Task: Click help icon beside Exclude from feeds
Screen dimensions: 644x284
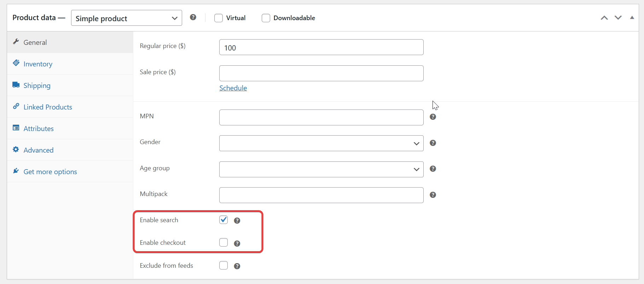Action: tap(237, 266)
